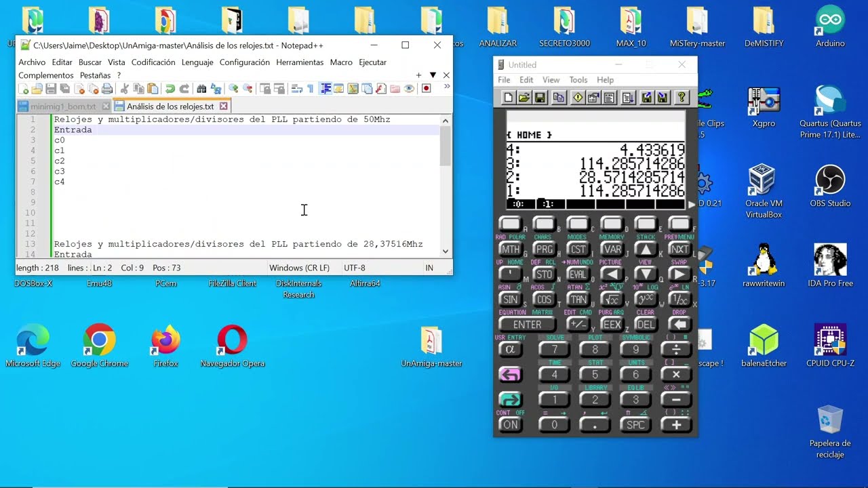The width and height of the screenshot is (868, 488).
Task: Switch to the minimig1_bom.txt tab
Action: 64,106
